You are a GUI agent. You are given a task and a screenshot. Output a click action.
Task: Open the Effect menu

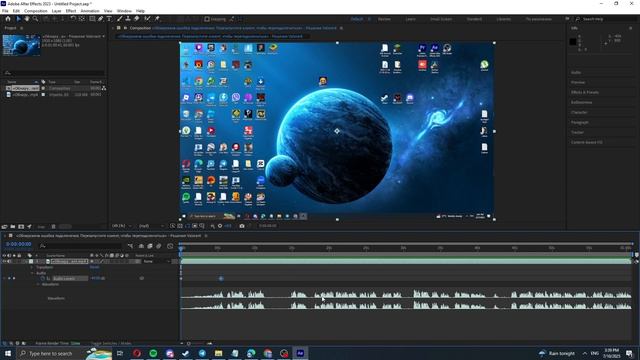point(71,11)
